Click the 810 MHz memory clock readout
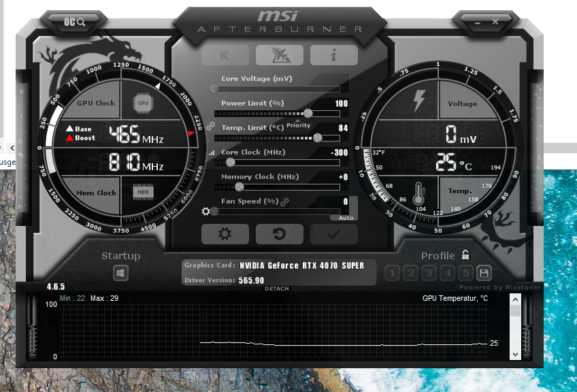This screenshot has width=577, height=392. pyautogui.click(x=136, y=163)
